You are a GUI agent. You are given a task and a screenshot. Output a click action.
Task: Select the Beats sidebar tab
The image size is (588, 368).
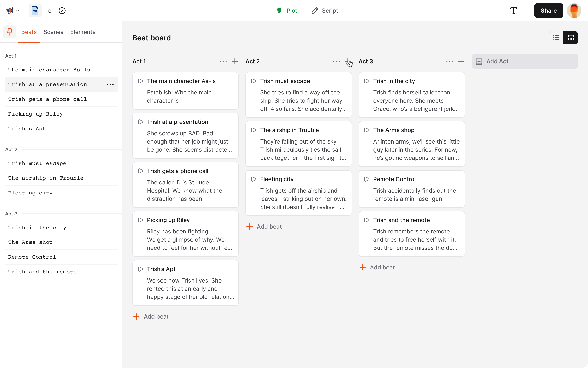[29, 32]
